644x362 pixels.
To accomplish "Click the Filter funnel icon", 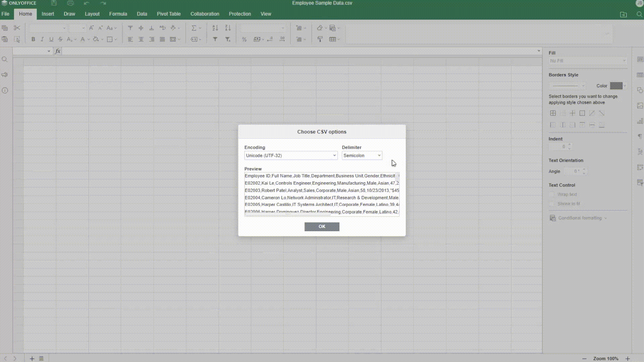I will click(x=215, y=39).
